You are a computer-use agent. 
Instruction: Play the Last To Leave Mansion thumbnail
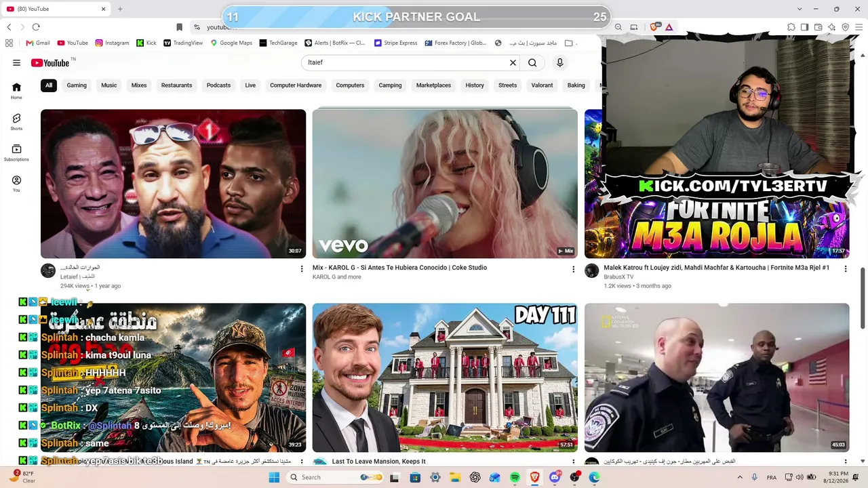pyautogui.click(x=445, y=378)
